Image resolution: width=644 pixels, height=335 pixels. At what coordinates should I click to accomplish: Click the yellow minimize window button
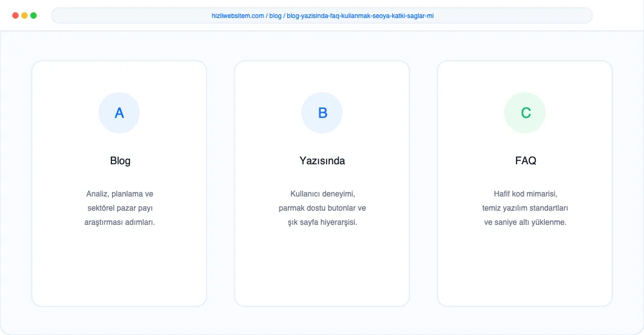click(24, 15)
